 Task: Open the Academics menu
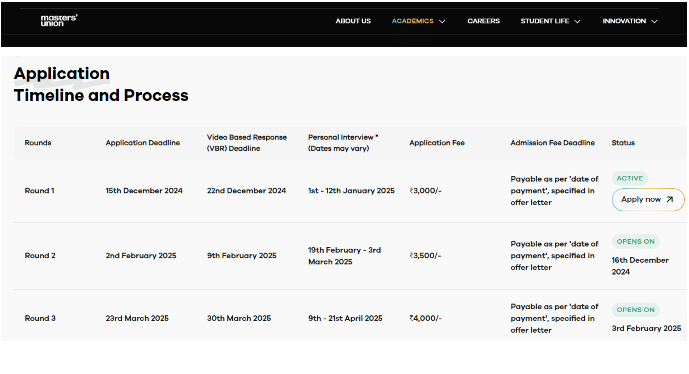[413, 21]
